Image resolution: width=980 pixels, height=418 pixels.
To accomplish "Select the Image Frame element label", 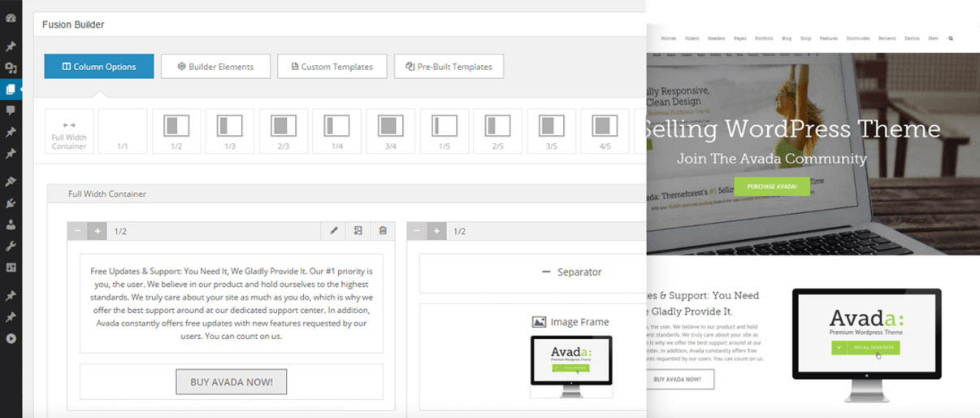I will click(x=570, y=322).
